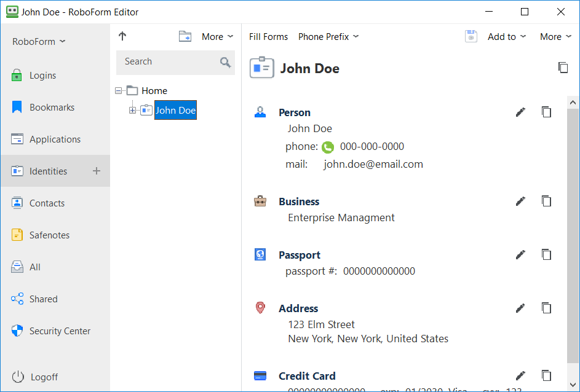580x392 pixels.
Task: Copy the Person section
Action: (546, 112)
